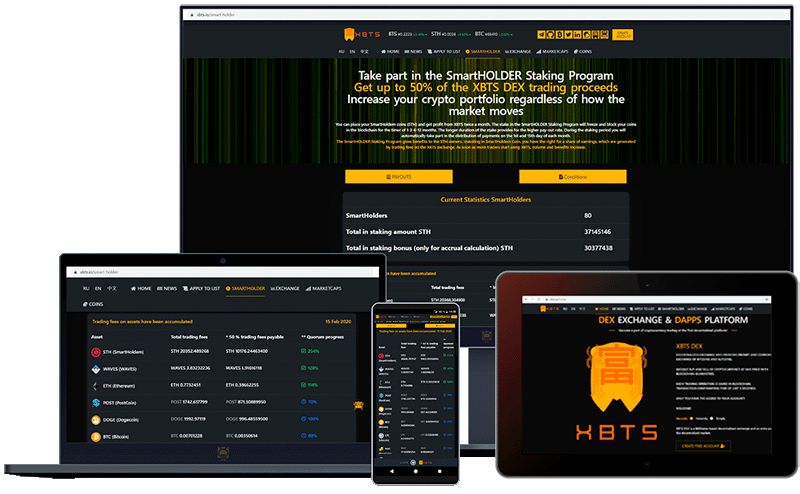Screen dimensions: 800x494
Task: Click the BTC price ticker on the monitor
Action: (x=494, y=34)
